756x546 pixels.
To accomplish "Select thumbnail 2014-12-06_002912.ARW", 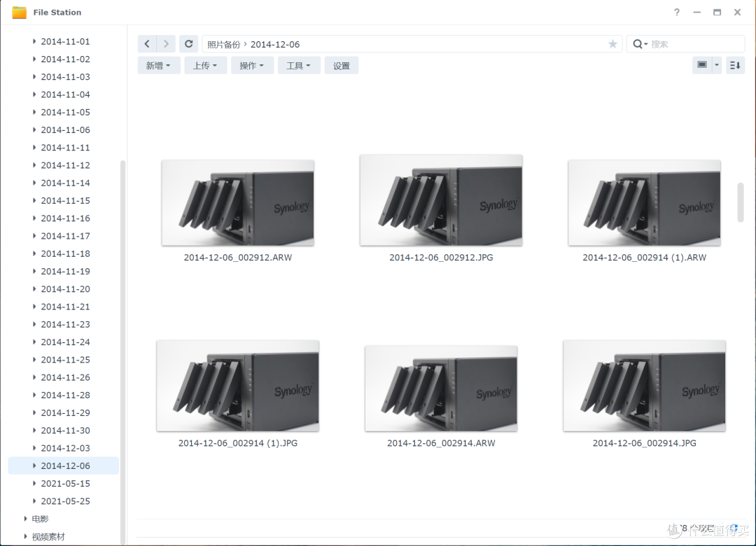I will click(238, 203).
